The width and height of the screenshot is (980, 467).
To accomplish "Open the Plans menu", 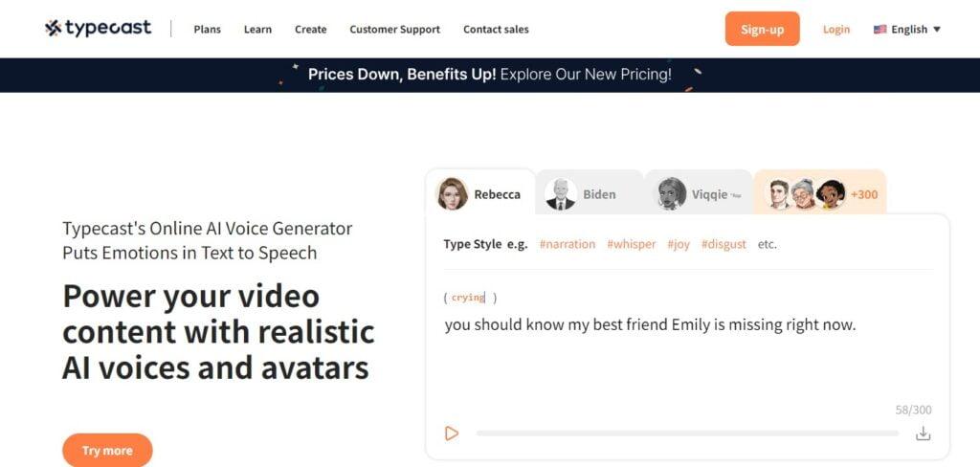I will pos(207,30).
